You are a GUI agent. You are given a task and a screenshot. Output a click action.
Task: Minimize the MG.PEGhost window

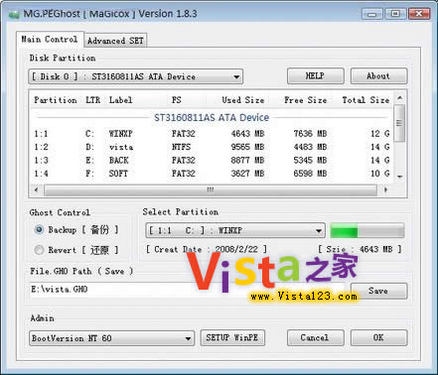[x=372, y=14]
